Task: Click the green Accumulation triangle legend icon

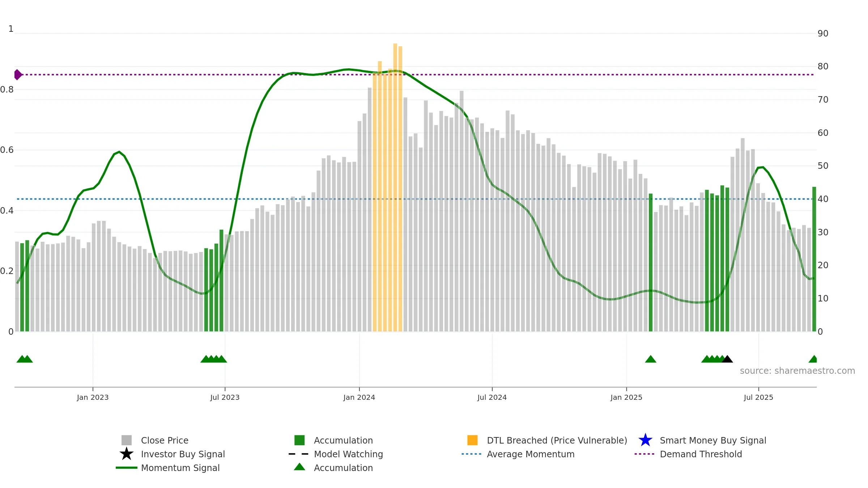Action: coord(299,467)
